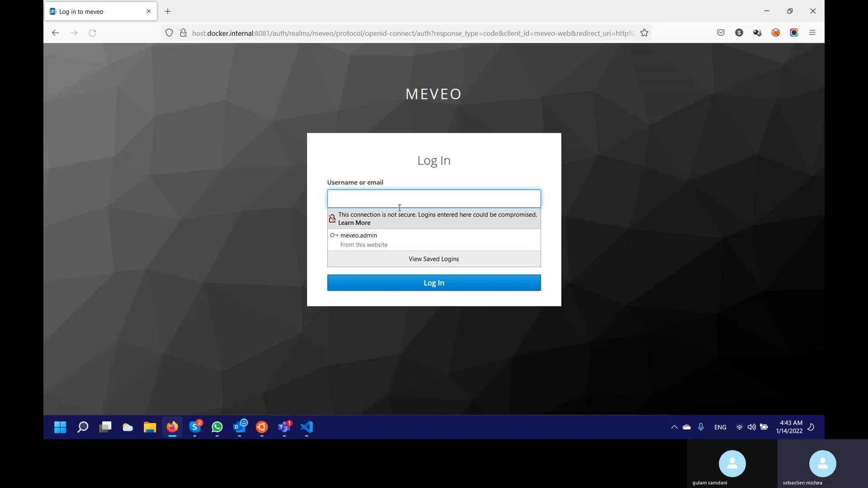The height and width of the screenshot is (488, 868).
Task: Open battery status icon
Action: tap(764, 427)
